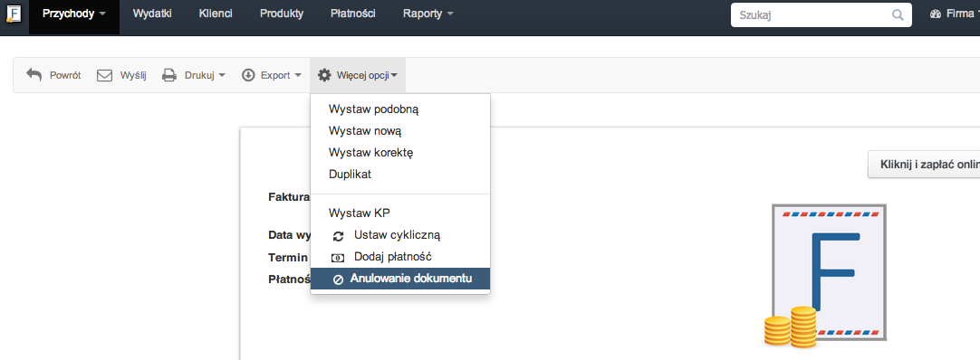Screen dimensions: 980x360
Task: Click the Fakturownia logo icon in navbar
Action: 14,14
